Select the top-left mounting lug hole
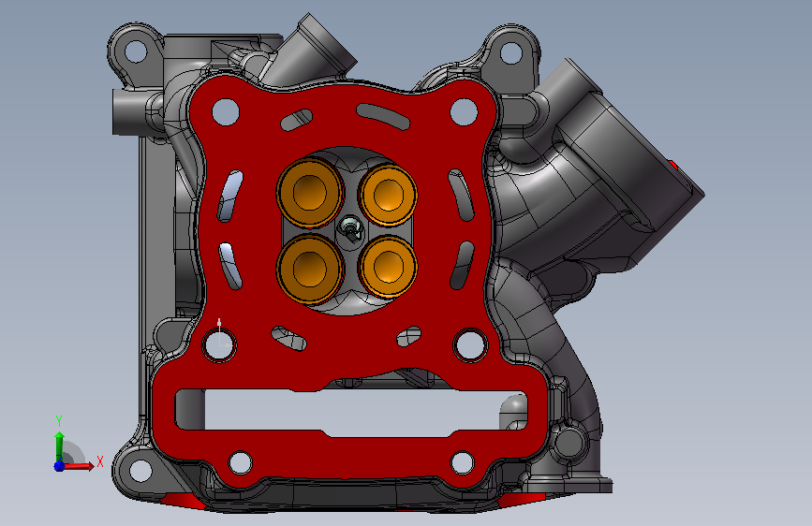This screenshot has width=812, height=526. point(136,51)
